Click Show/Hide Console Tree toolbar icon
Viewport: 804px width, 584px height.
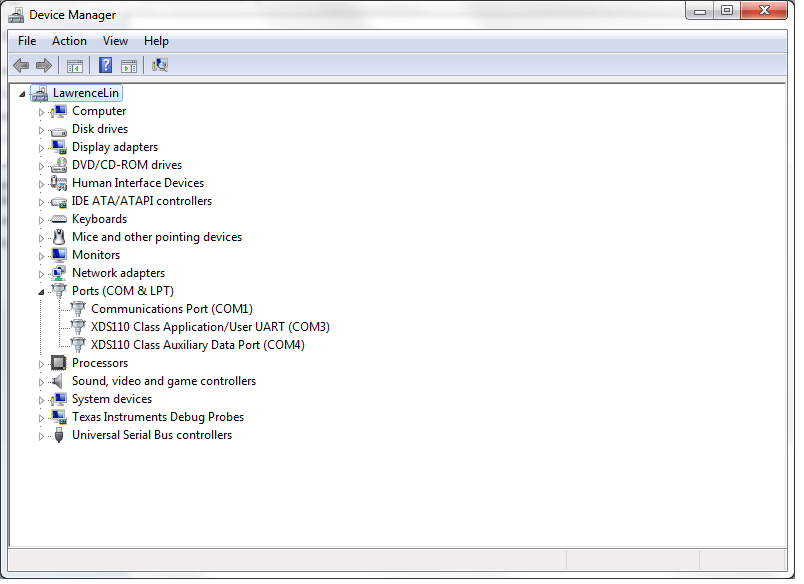(75, 66)
